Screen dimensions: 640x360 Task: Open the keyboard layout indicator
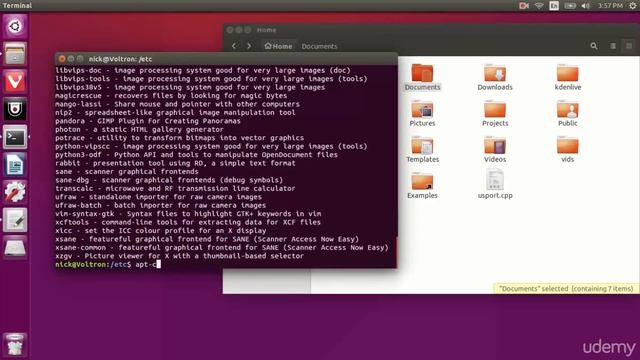click(x=554, y=6)
